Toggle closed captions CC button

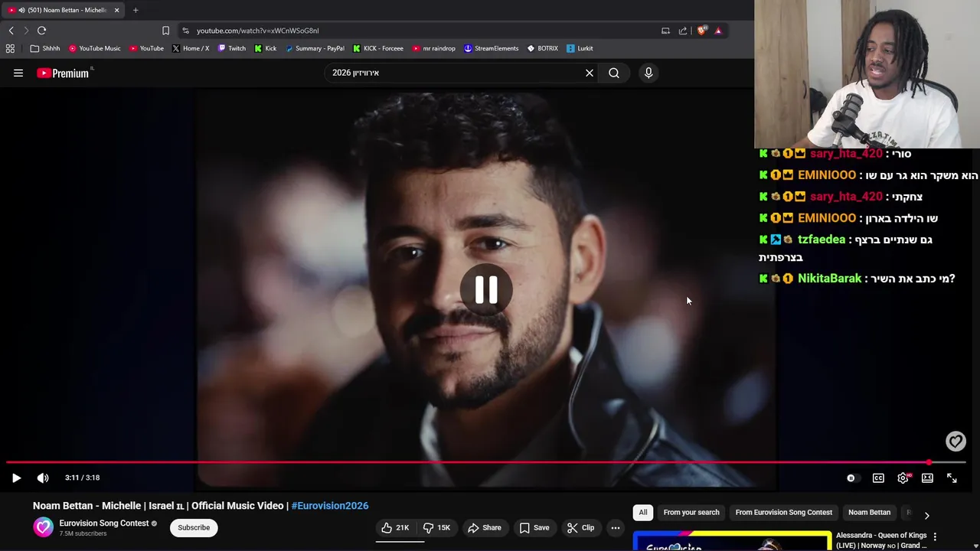878,478
